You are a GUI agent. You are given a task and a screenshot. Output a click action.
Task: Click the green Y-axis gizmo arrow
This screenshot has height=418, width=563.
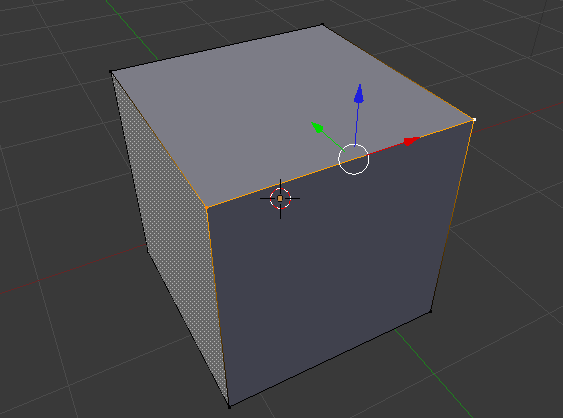(317, 127)
